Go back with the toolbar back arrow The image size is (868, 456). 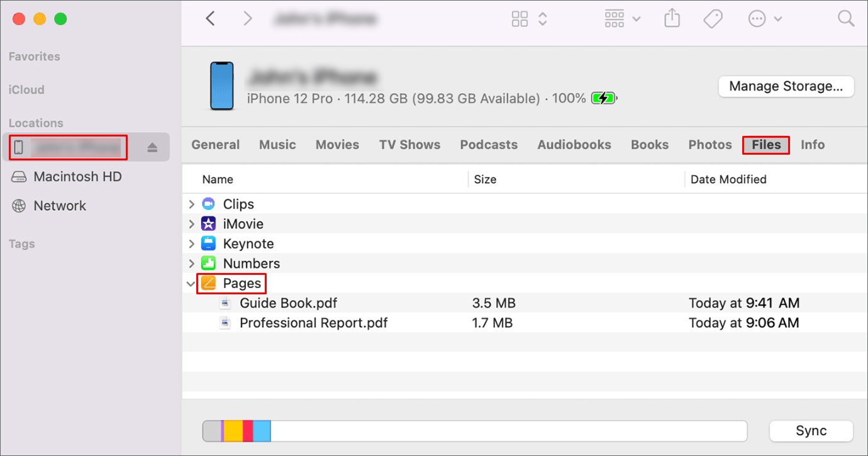click(x=211, y=19)
